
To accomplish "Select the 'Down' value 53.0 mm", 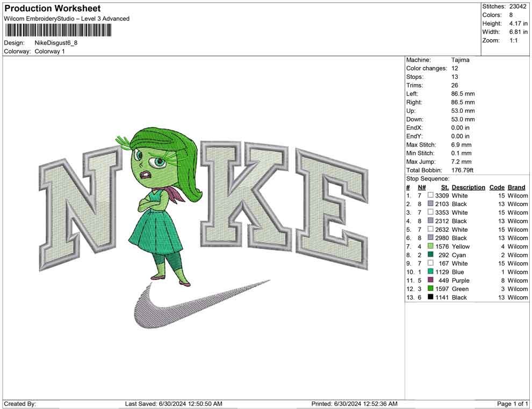I will 463,119.
